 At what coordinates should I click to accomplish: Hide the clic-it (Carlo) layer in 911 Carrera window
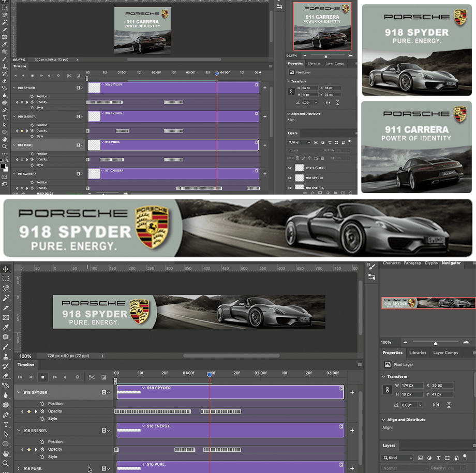click(x=290, y=168)
